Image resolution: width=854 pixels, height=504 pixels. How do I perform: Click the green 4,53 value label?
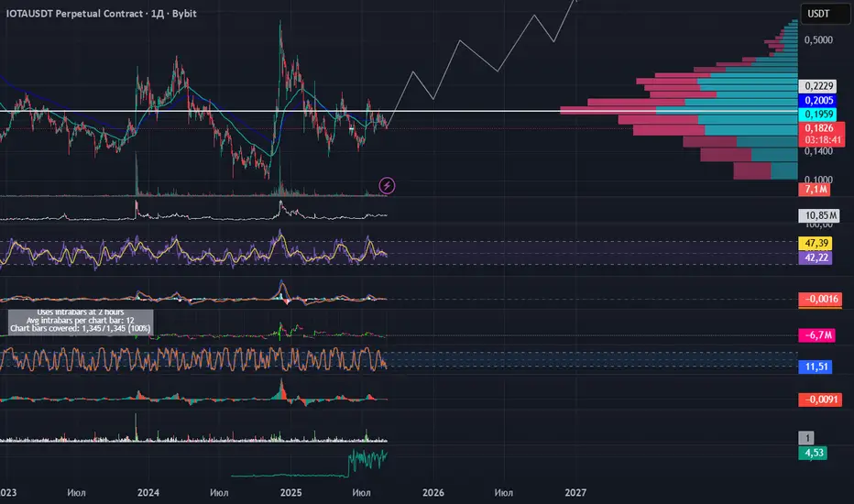(813, 453)
